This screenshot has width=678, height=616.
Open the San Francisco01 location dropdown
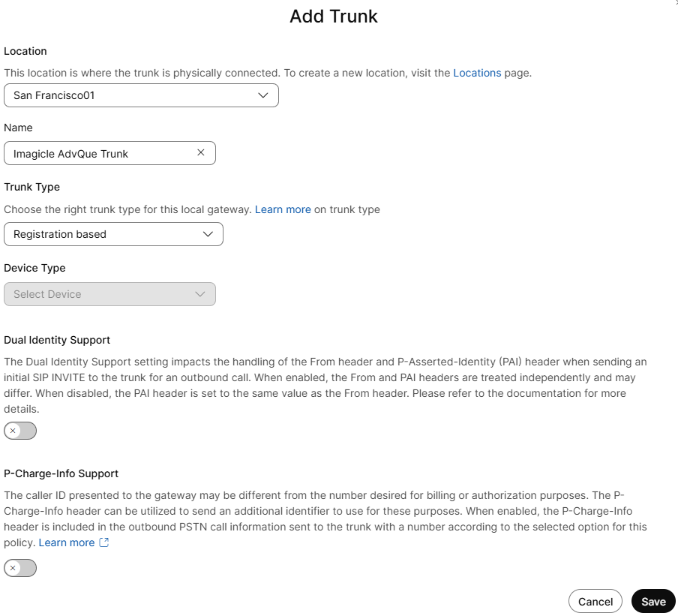tap(141, 95)
